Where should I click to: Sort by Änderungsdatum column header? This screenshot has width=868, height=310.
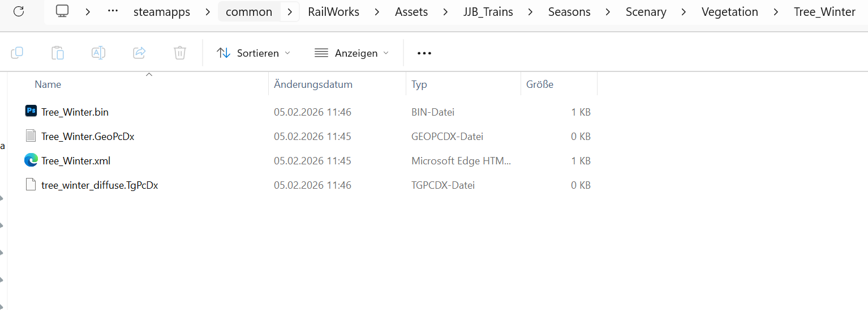(313, 84)
